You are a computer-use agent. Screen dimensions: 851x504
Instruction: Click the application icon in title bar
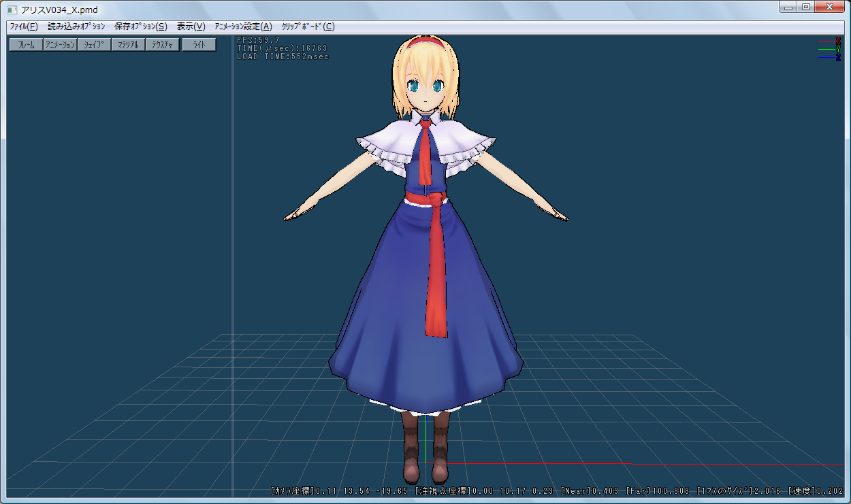12,10
